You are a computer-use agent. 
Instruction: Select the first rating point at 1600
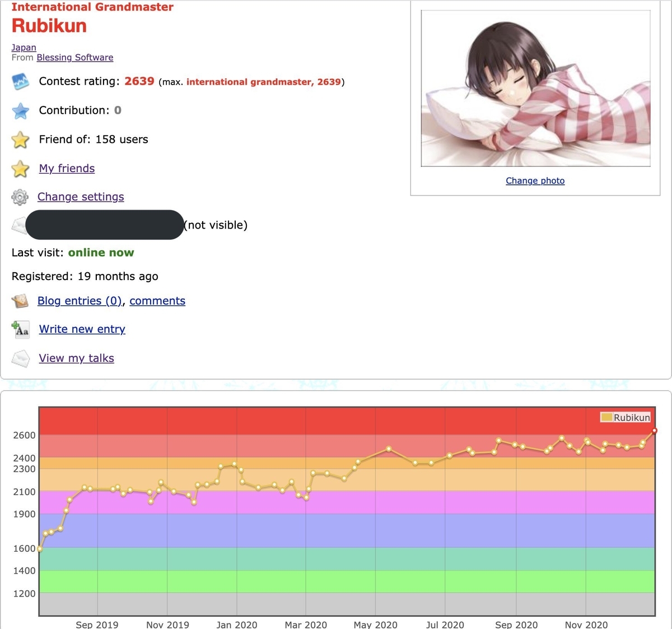coord(40,549)
